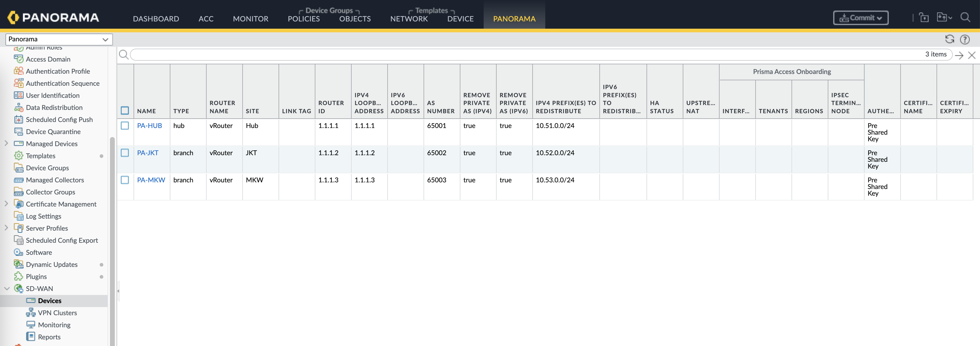980x346 pixels.
Task: Switch to the POLICIES tab
Action: 304,19
